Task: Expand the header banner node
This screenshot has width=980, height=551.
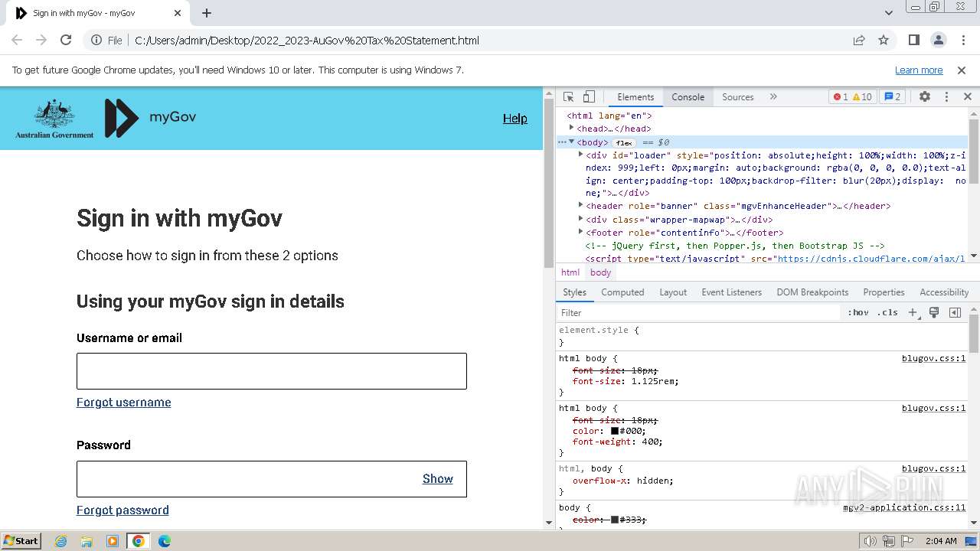Action: click(580, 205)
